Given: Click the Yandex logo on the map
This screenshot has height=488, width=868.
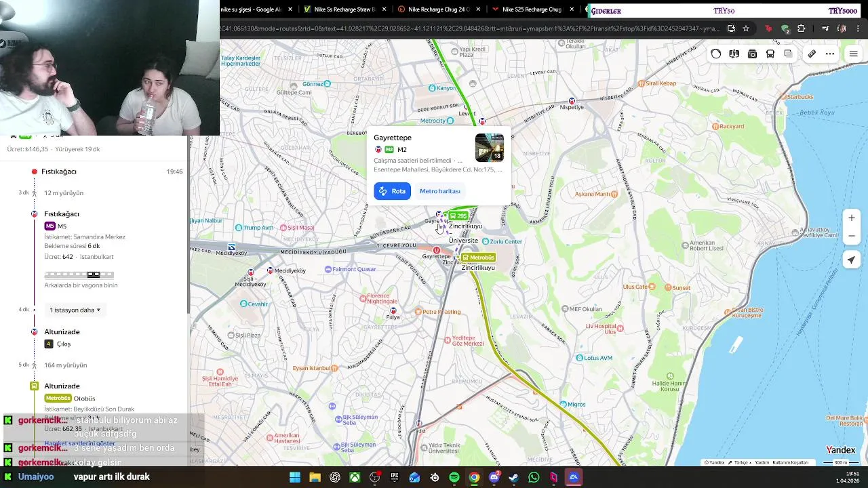Looking at the screenshot, I should [x=841, y=450].
